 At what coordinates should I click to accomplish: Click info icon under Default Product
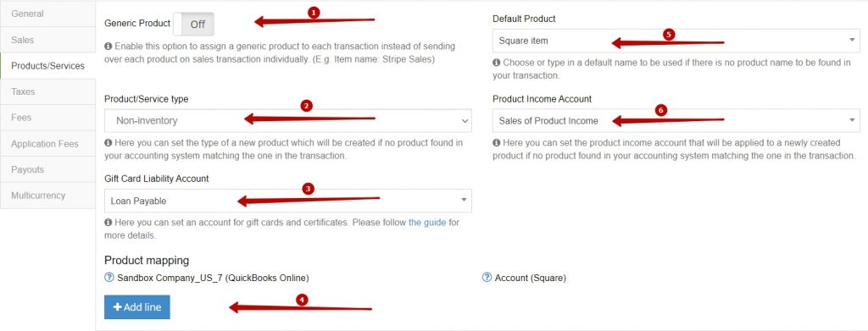(497, 63)
